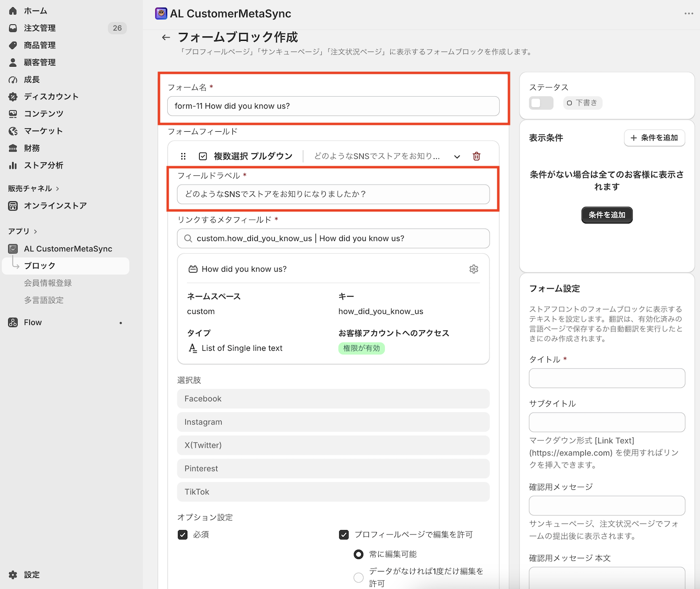
Task: Open the products (商品管理) tag icon
Action: tap(13, 45)
